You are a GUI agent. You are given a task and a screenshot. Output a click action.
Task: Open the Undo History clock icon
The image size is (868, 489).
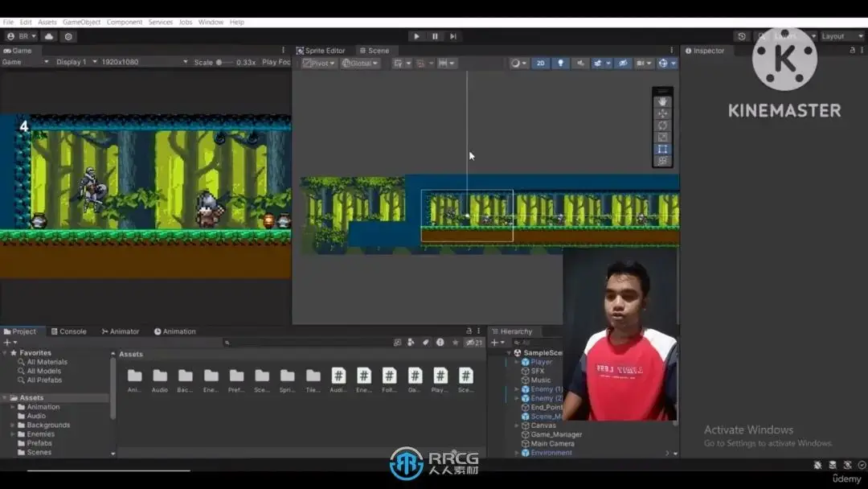(x=741, y=36)
